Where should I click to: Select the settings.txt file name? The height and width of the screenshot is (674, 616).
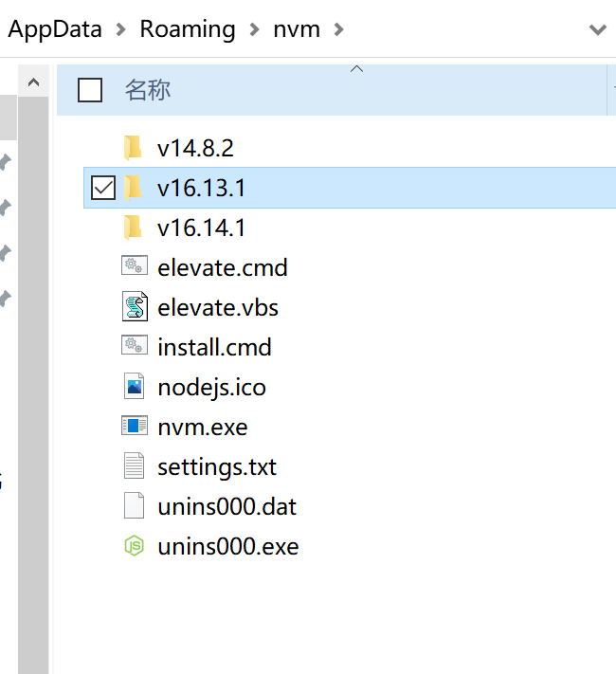pyautogui.click(x=217, y=466)
